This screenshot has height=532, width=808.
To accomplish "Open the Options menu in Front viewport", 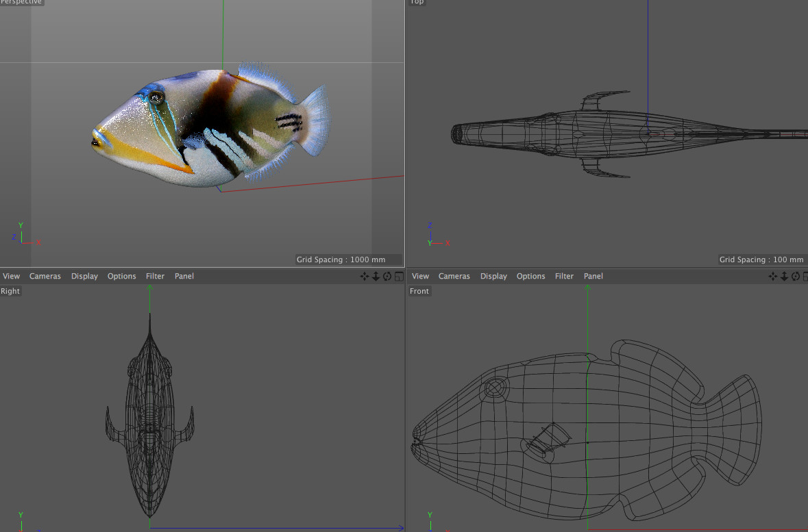I will [530, 277].
